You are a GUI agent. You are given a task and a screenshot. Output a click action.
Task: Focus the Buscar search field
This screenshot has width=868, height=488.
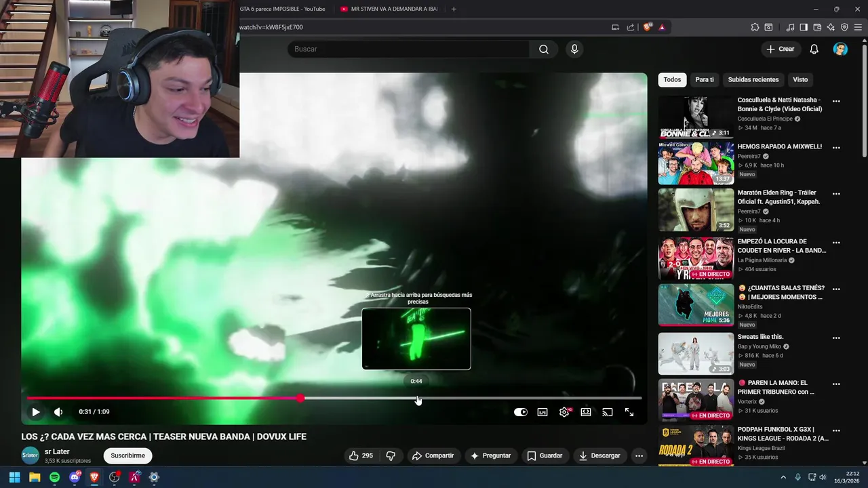[x=408, y=49]
